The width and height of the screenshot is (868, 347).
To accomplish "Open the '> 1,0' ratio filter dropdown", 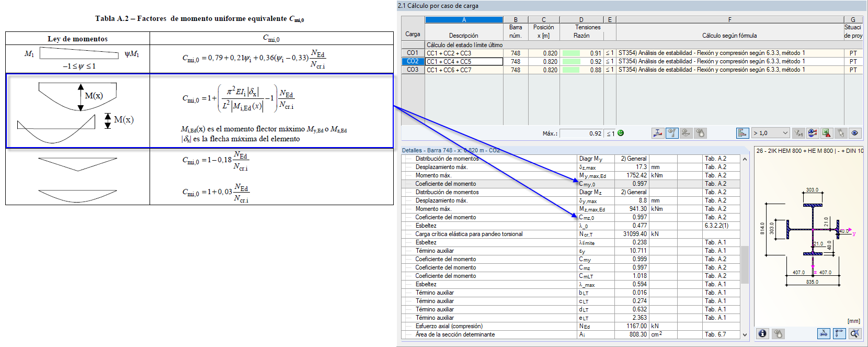I will tap(770, 133).
